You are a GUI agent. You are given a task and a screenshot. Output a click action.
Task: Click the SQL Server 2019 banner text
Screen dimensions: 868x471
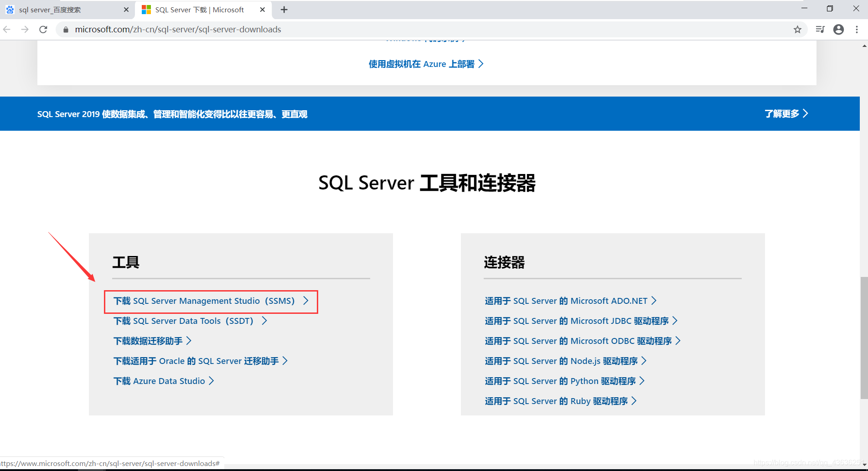click(x=172, y=114)
